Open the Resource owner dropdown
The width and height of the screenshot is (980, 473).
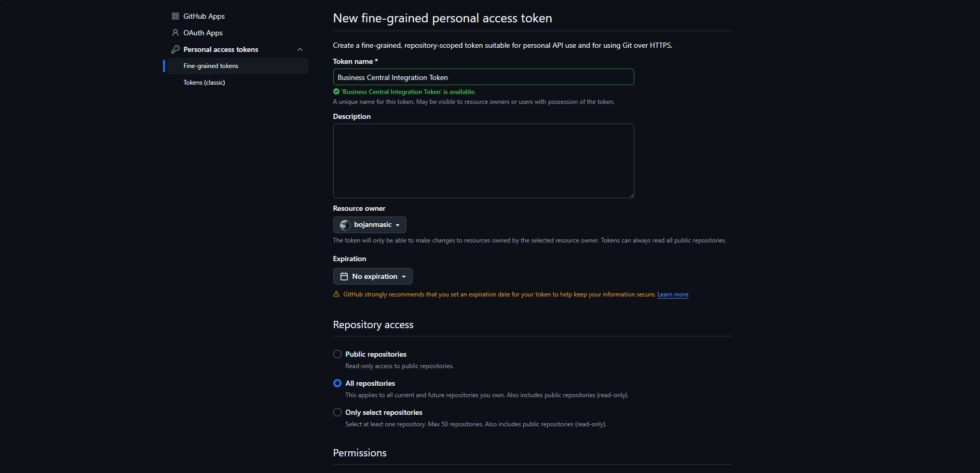click(x=370, y=225)
